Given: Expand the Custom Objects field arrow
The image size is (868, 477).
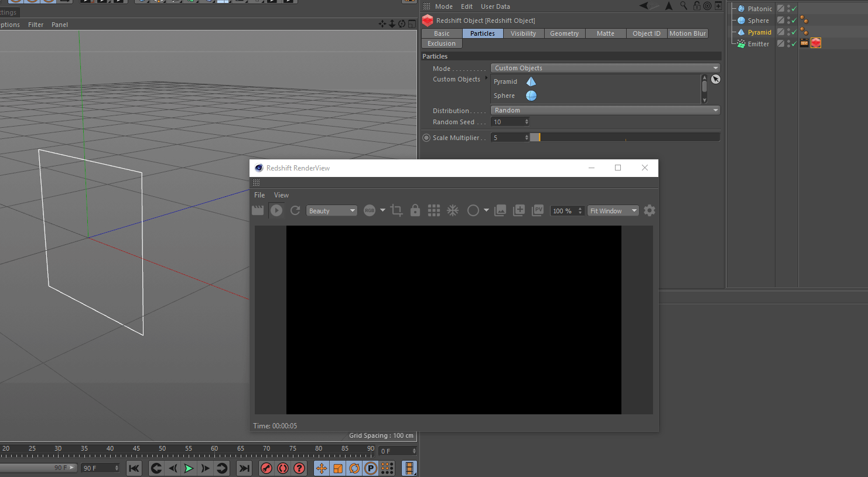Looking at the screenshot, I should click(486, 78).
